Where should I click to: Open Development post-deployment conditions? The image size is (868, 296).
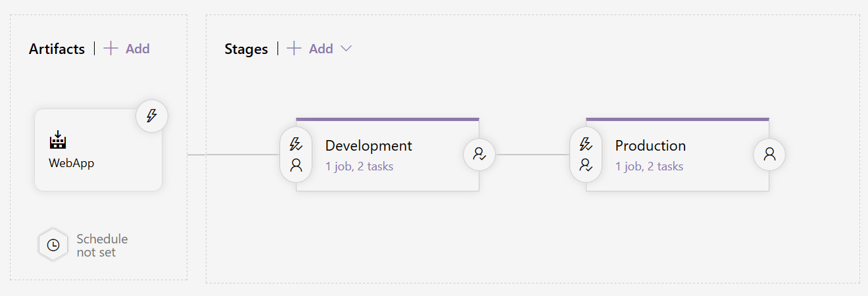pos(479,155)
